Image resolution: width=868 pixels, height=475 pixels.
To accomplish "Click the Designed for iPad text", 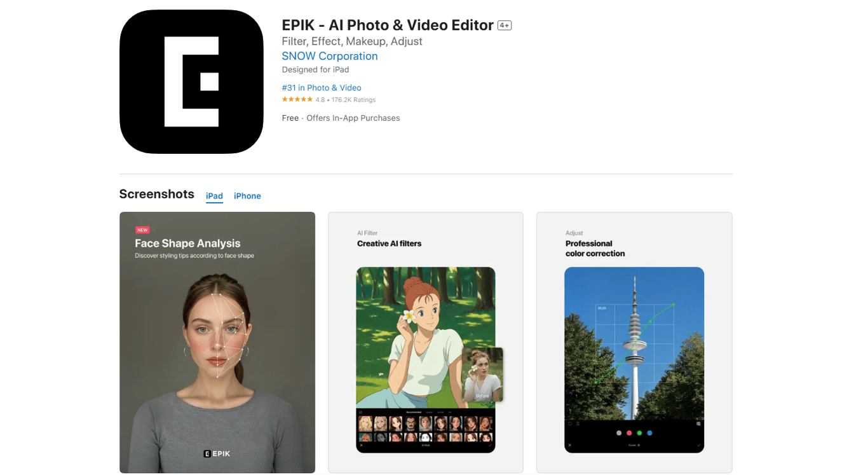I will point(315,70).
